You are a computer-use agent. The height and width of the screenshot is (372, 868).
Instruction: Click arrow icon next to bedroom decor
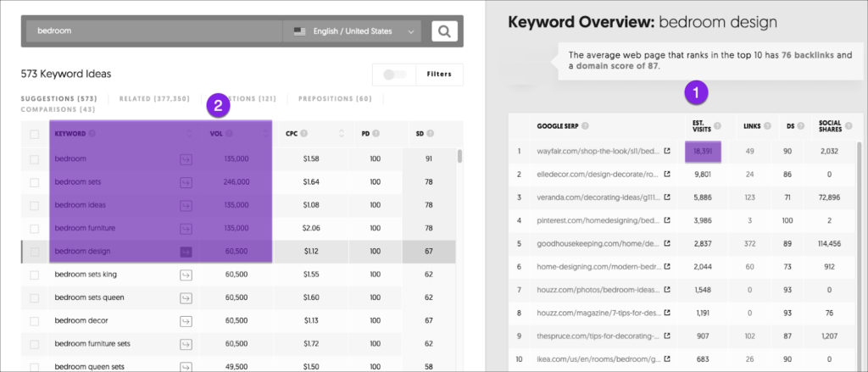[x=186, y=321]
